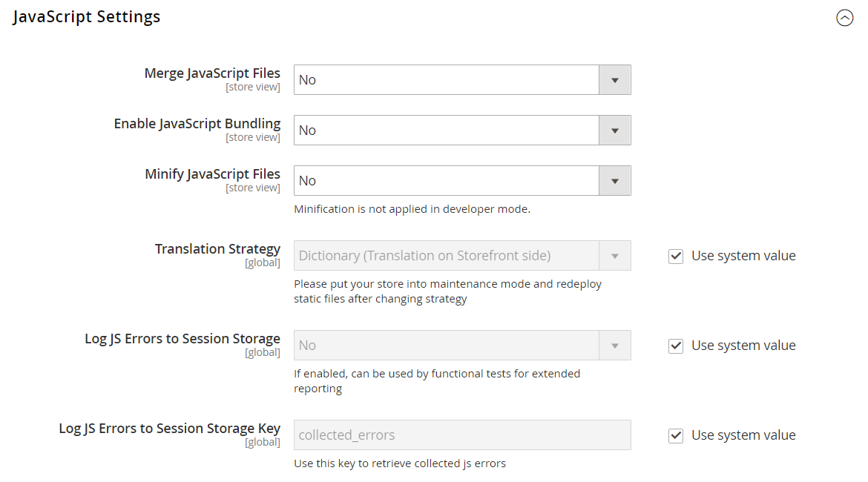
Task: Click the Log JS Errors to Session Storage Key label
Action: point(170,429)
